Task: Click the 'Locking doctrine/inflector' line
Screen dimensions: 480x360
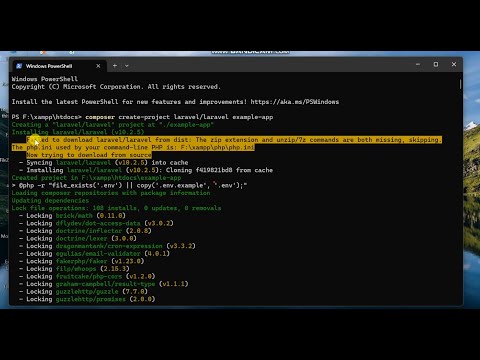Action: click(x=85, y=231)
